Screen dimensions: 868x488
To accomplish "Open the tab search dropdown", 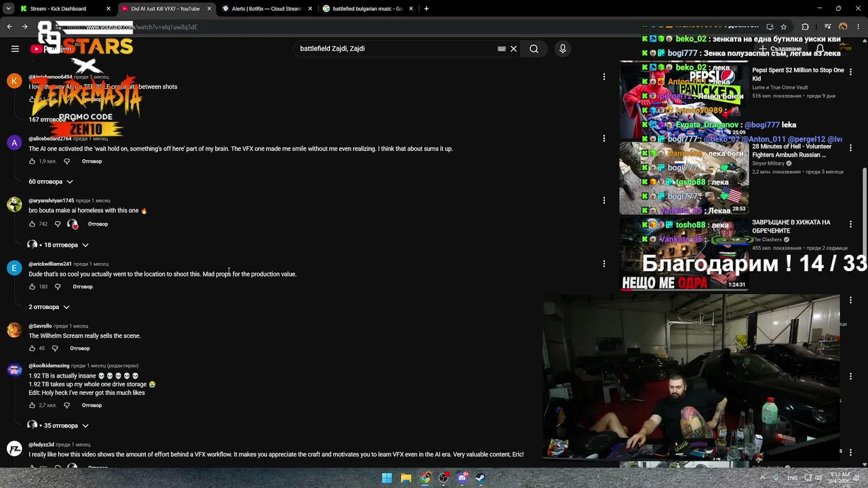I will 8,9.
